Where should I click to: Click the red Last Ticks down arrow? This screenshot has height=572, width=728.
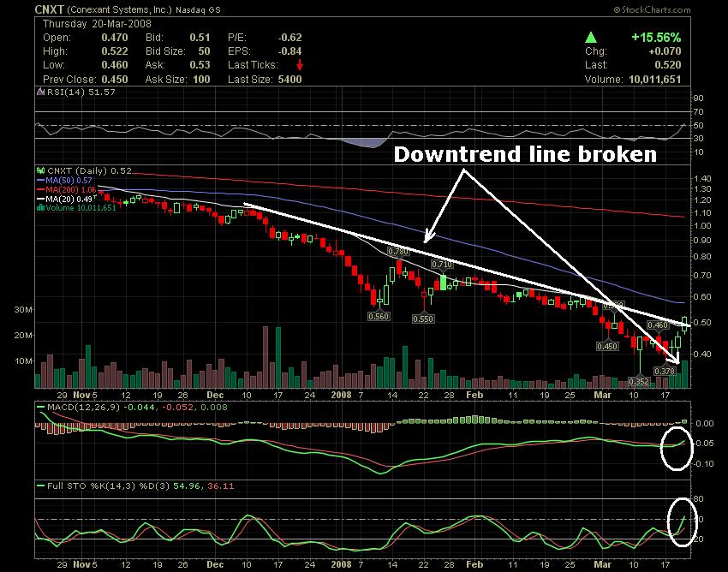tap(300, 64)
